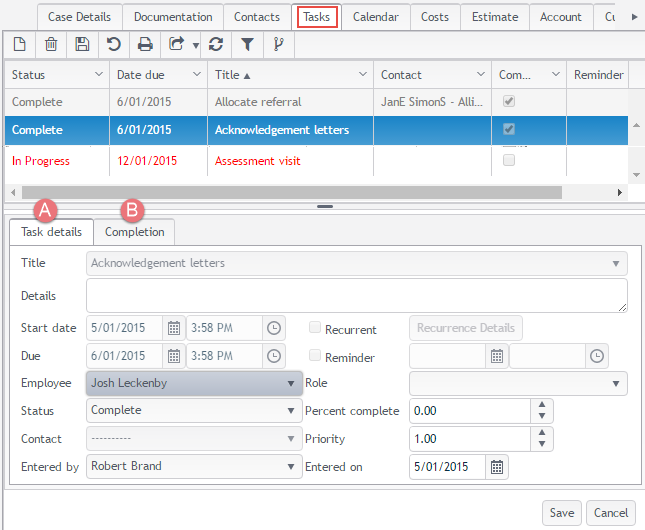Click into the Details text field
Screen dimensions: 645x530
tap(356, 296)
